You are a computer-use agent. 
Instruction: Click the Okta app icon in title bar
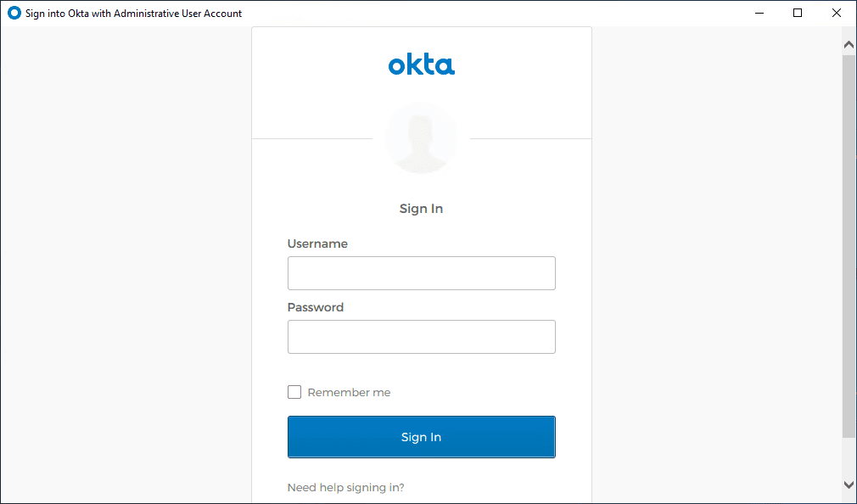pyautogui.click(x=14, y=14)
